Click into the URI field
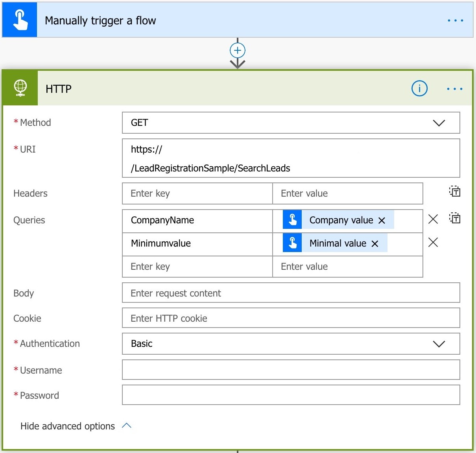 pos(291,158)
